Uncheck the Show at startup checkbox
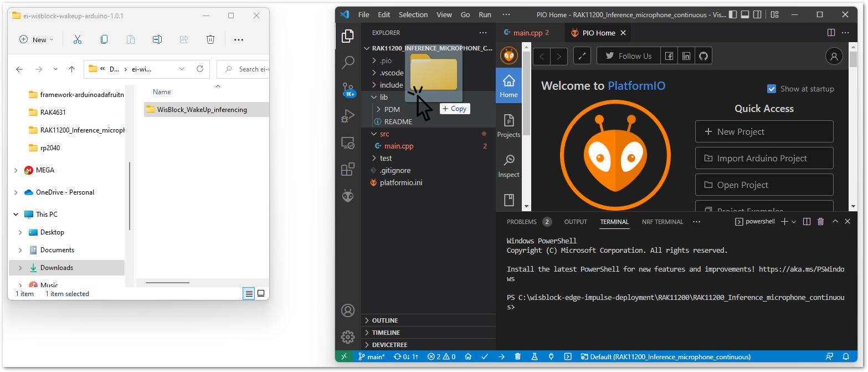868x372 pixels. point(772,89)
